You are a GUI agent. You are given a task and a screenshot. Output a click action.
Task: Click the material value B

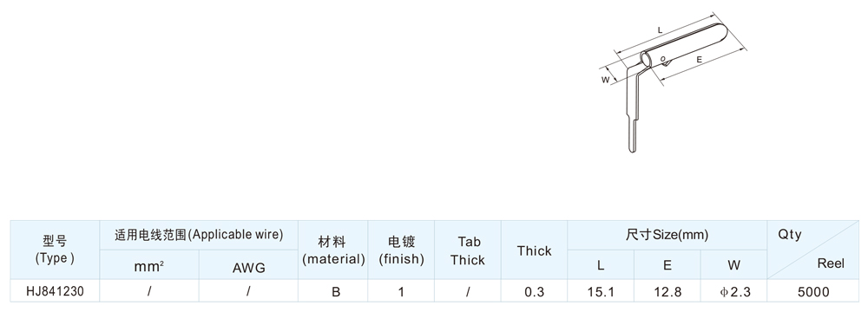tap(335, 291)
